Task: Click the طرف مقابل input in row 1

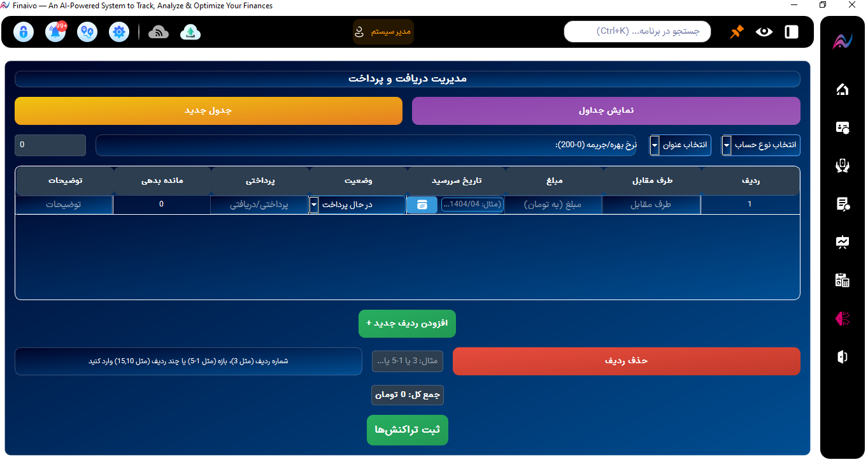Action: [x=651, y=205]
